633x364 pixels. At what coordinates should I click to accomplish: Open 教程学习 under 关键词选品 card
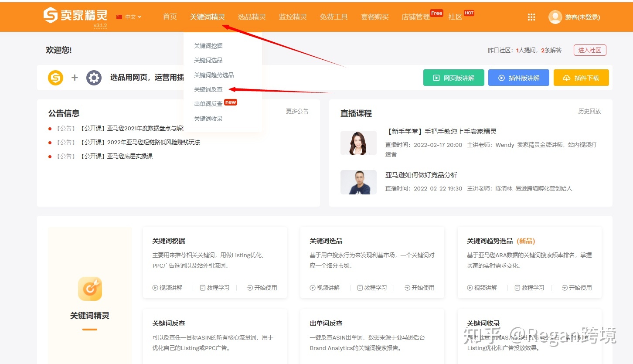coord(372,288)
